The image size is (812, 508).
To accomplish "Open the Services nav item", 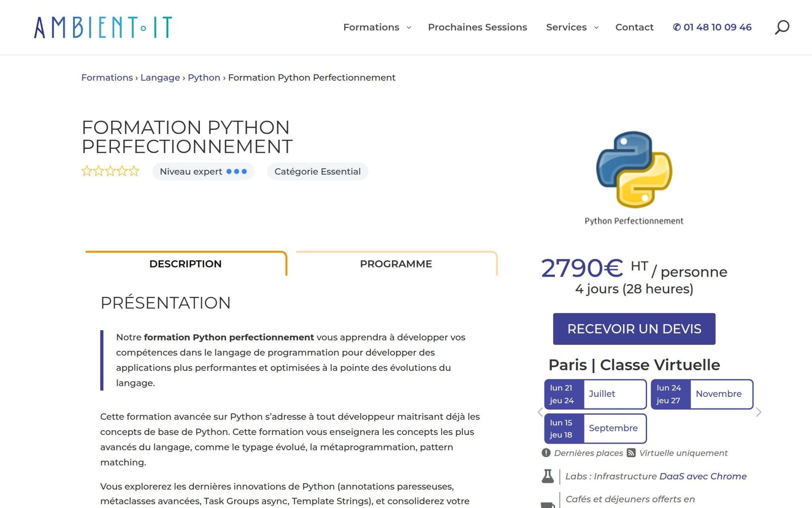I will [566, 27].
